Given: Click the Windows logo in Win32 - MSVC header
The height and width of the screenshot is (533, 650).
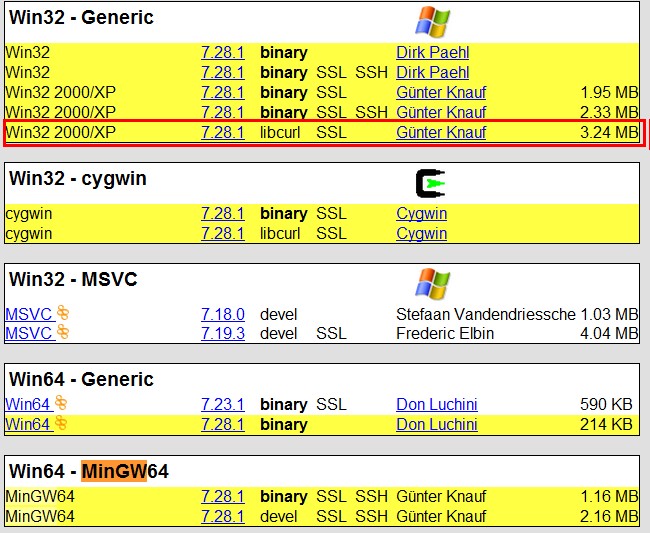Looking at the screenshot, I should 432,284.
